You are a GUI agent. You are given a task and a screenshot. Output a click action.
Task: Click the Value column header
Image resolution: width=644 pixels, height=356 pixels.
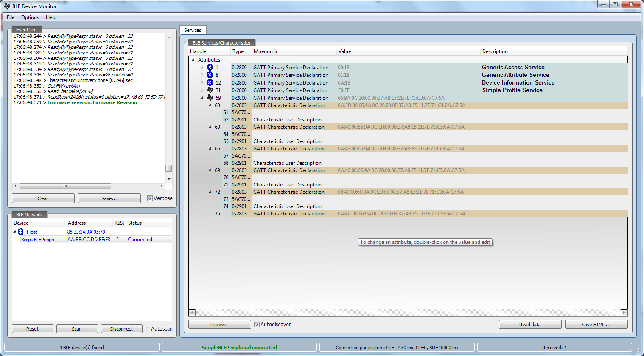pyautogui.click(x=409, y=51)
